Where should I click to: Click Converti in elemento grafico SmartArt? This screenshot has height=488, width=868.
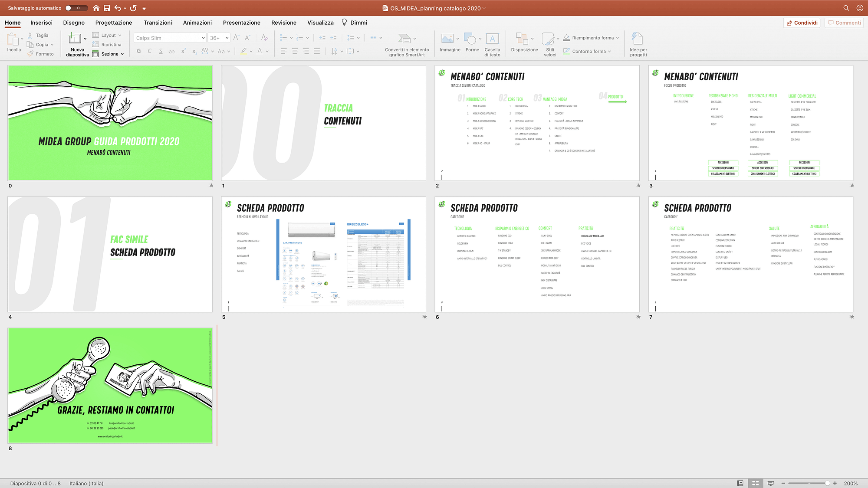(407, 45)
